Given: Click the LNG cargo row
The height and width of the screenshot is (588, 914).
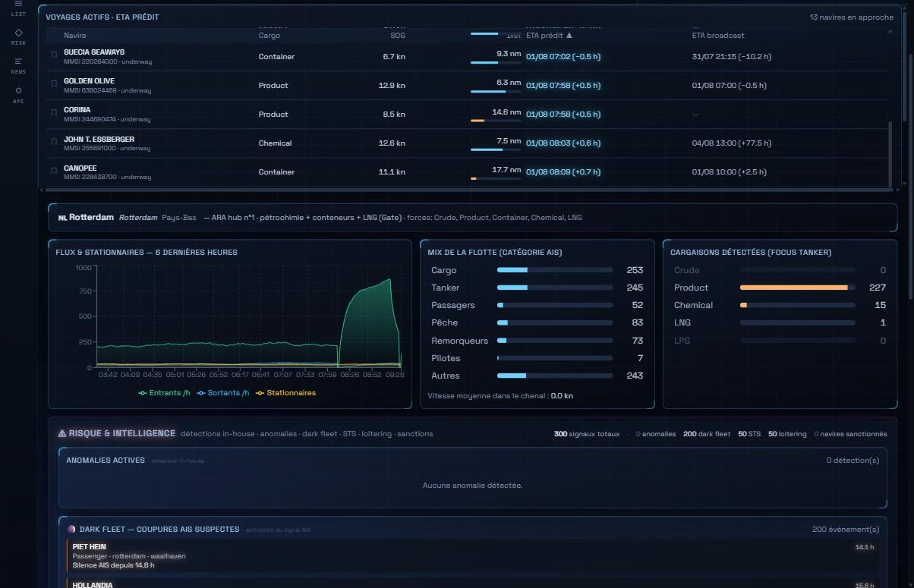Looking at the screenshot, I should click(x=780, y=322).
